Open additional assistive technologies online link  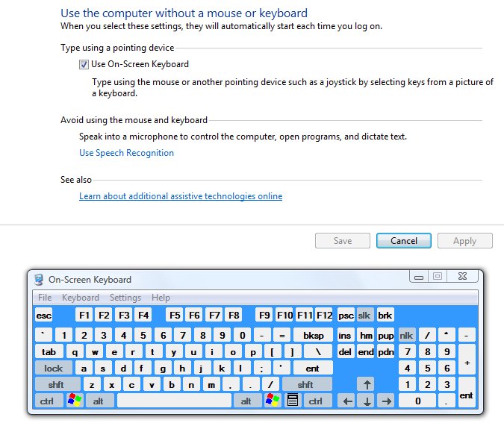click(x=181, y=196)
